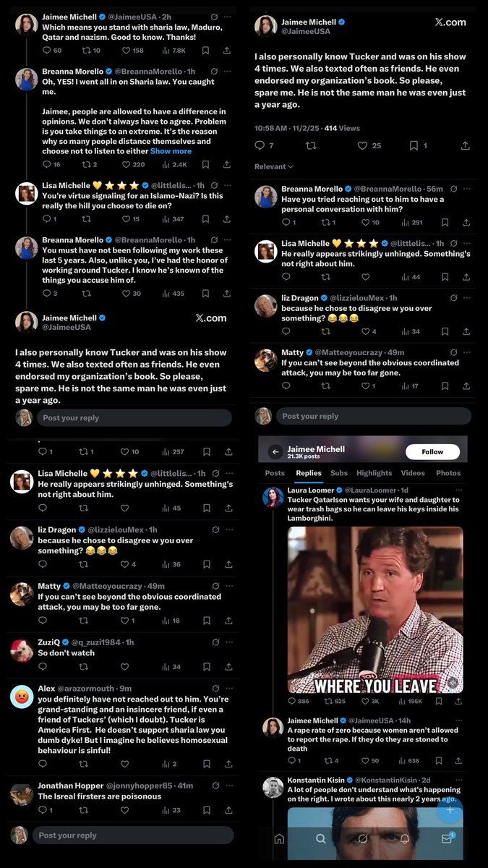
Task: Go back from Jaimee Michell's profile
Action: click(x=275, y=452)
